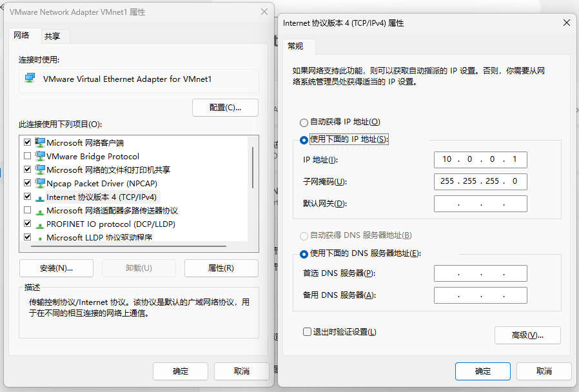This screenshot has width=579, height=392.
Task: Check the VMware Bridge Protocol checkbox
Action: [x=27, y=156]
